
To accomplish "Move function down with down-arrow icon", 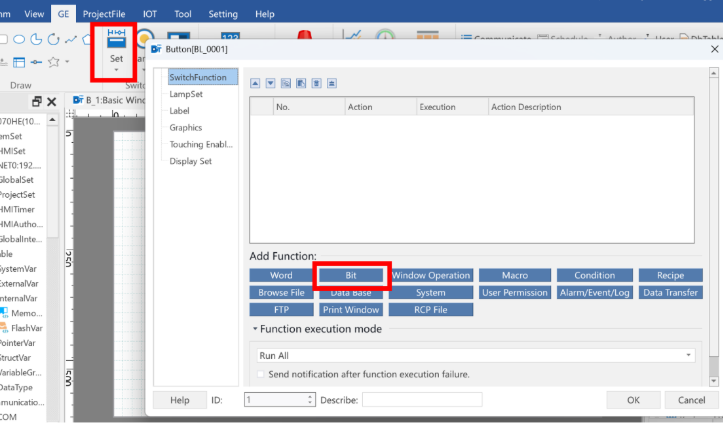I will (271, 83).
